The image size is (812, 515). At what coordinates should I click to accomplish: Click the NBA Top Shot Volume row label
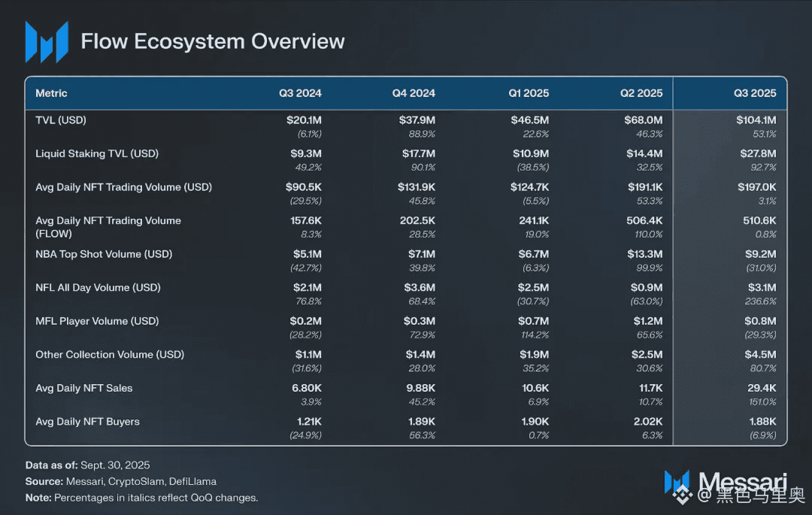point(104,254)
